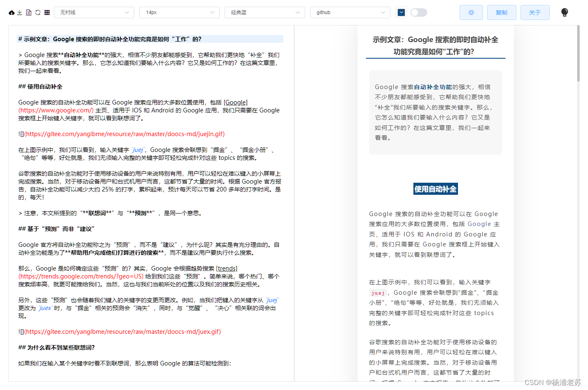This screenshot has height=390, width=588.
Task: Click the grid layout icon
Action: coord(47,12)
